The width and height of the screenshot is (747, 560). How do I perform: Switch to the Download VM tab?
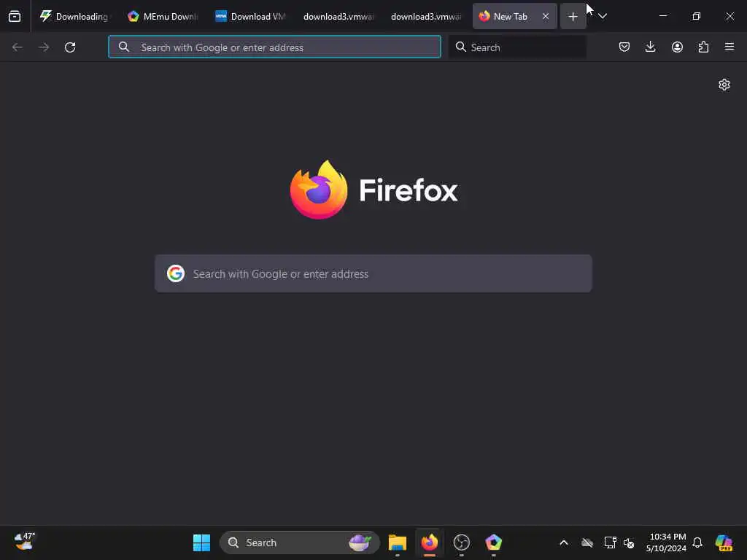pos(250,16)
